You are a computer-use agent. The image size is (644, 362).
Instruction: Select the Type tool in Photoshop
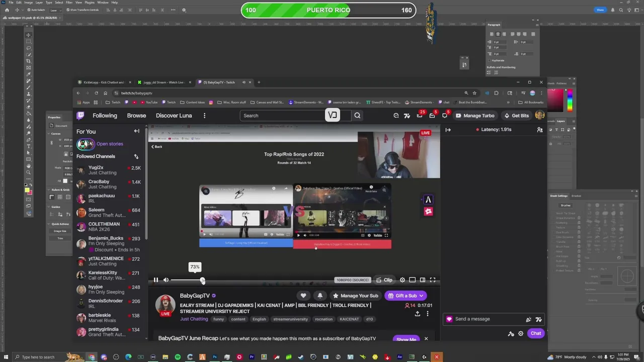point(28,146)
